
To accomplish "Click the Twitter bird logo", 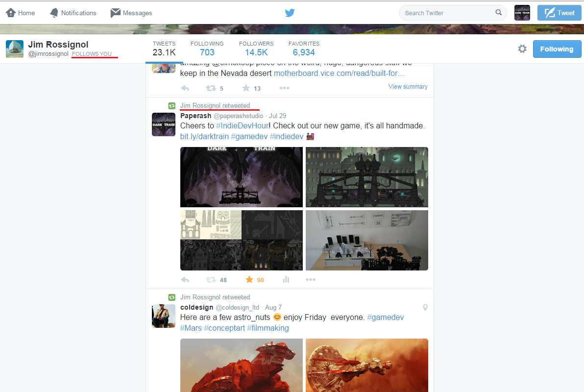I will (x=290, y=13).
